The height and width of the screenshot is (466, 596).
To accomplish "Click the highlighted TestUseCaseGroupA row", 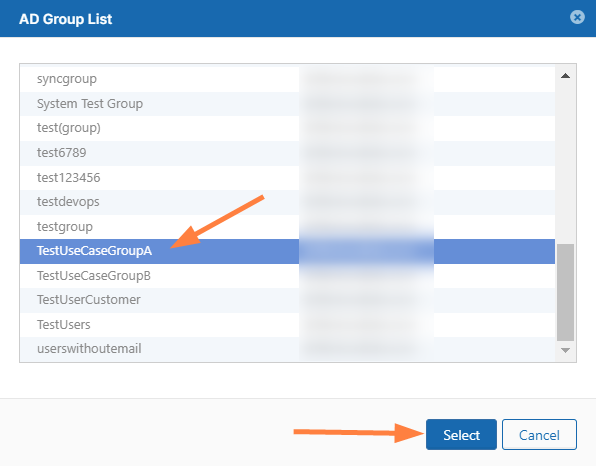I will point(287,251).
